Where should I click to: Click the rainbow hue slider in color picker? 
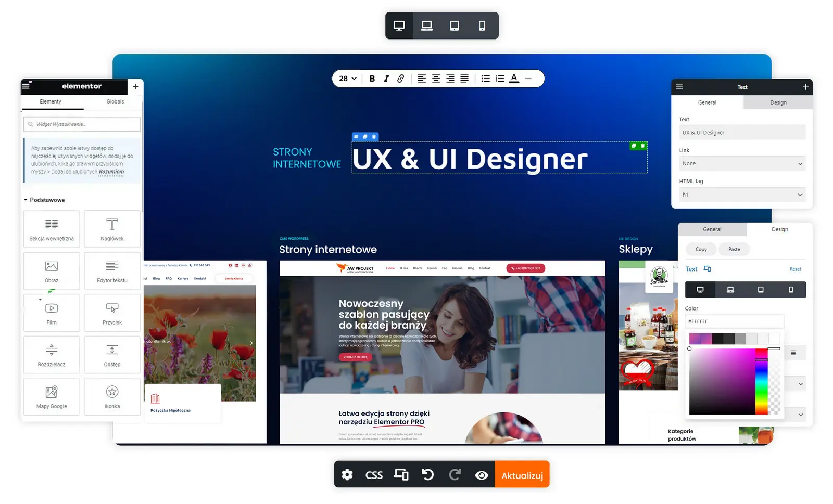(761, 381)
